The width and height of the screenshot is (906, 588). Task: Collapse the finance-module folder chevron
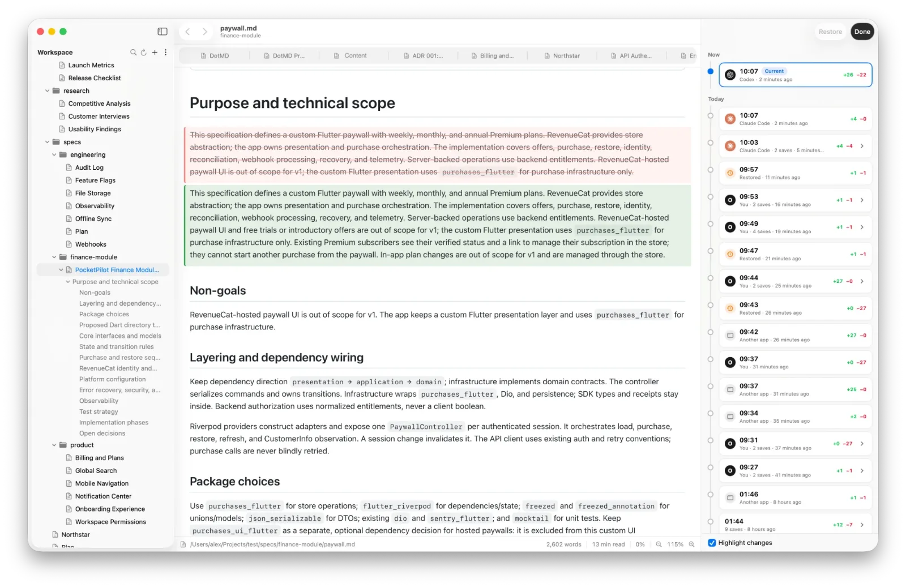(x=54, y=257)
